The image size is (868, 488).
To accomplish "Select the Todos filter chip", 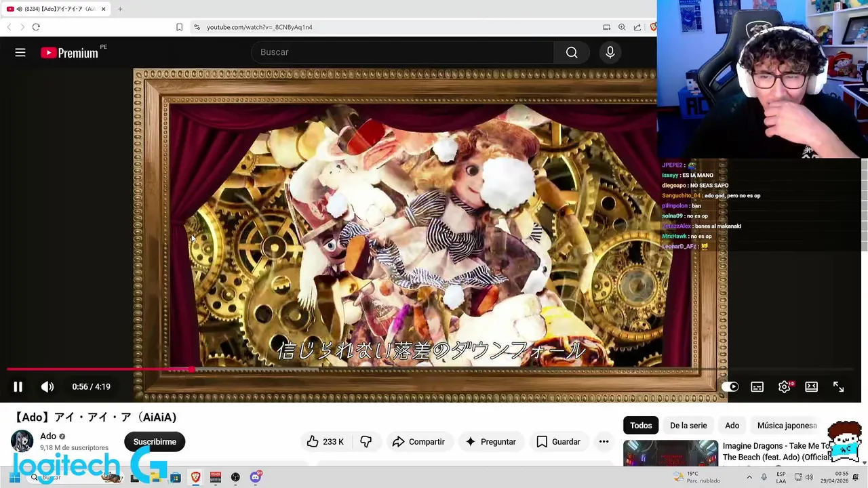I will [x=641, y=426].
